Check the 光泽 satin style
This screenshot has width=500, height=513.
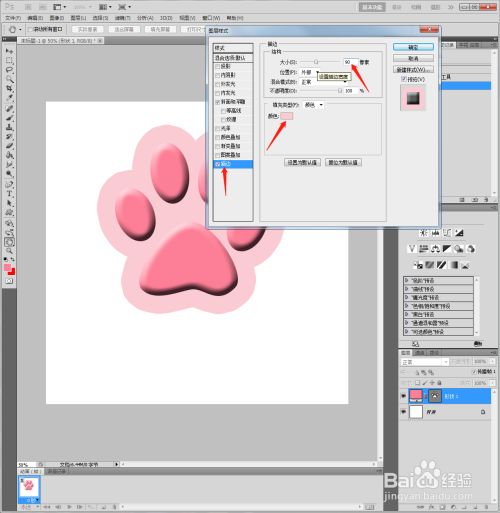218,128
